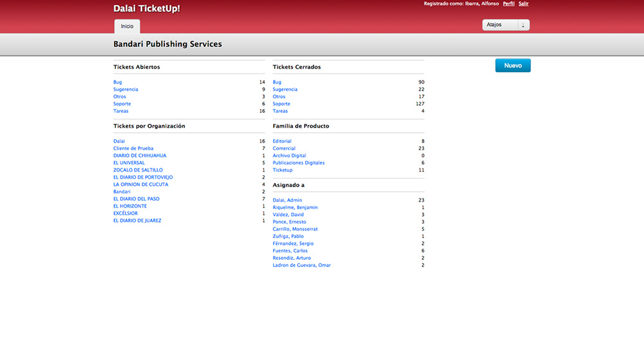Click the Dalai TicketUp! logo title
This screenshot has width=644, height=361.
click(146, 8)
